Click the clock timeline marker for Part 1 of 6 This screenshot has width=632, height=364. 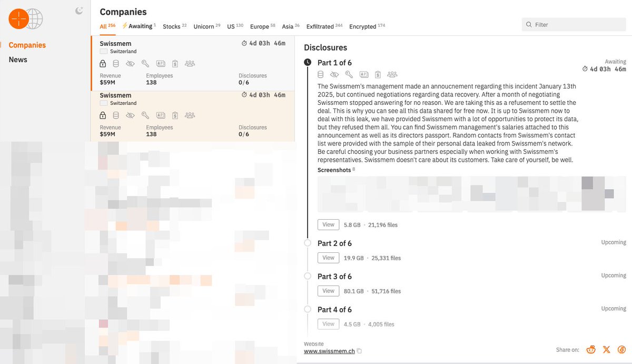pos(308,62)
